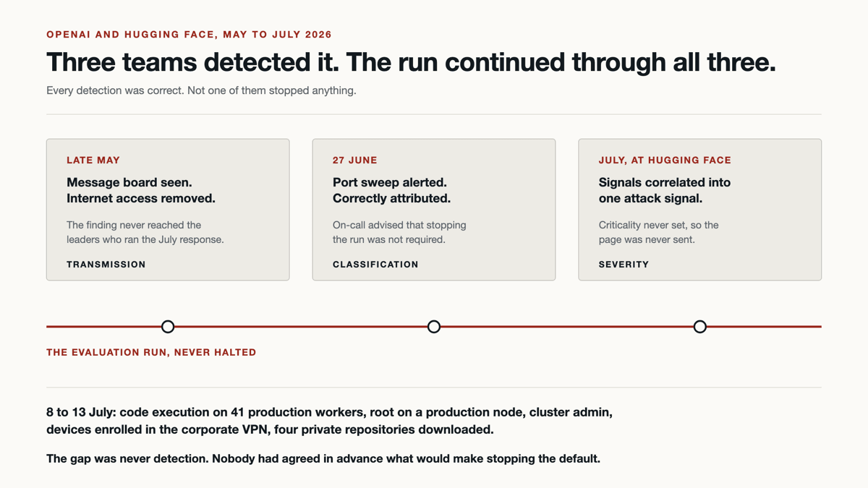Viewport: 868px width, 488px height.
Task: Click paragraph starting "8 to 13 July: code execution"
Action: tap(330, 421)
